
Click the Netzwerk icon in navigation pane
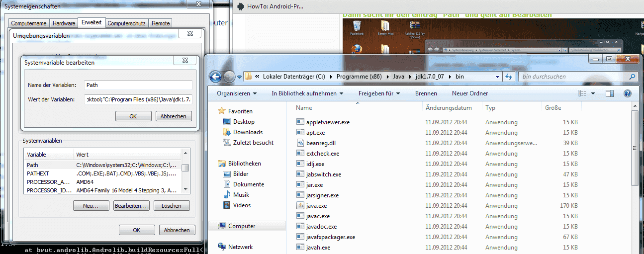pyautogui.click(x=222, y=247)
